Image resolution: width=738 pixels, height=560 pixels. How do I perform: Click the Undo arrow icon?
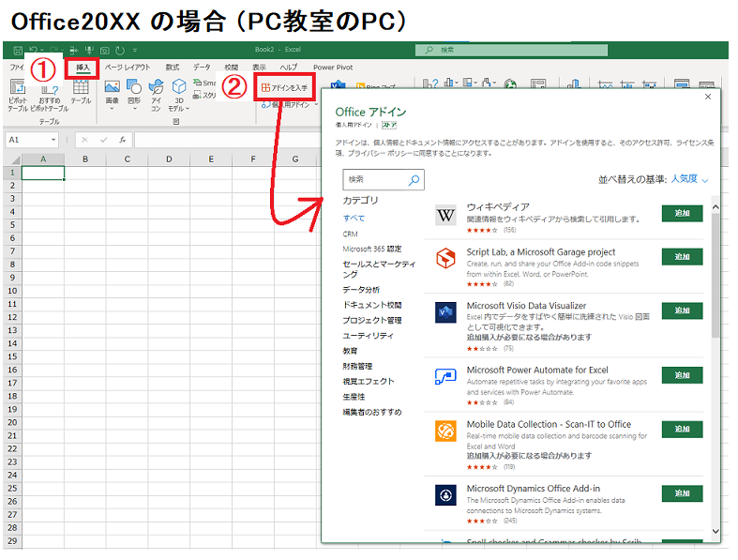coord(33,50)
